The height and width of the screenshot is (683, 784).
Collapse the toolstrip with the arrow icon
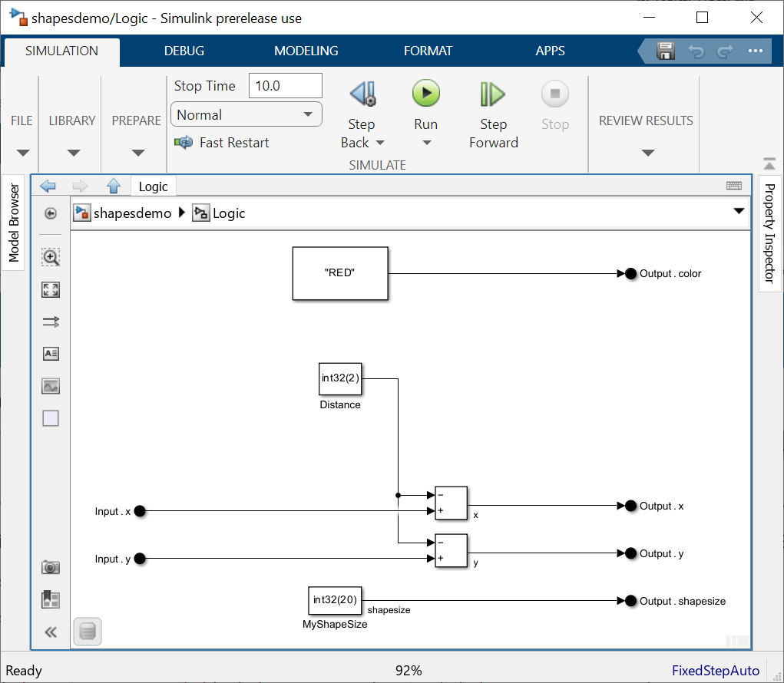tap(769, 163)
